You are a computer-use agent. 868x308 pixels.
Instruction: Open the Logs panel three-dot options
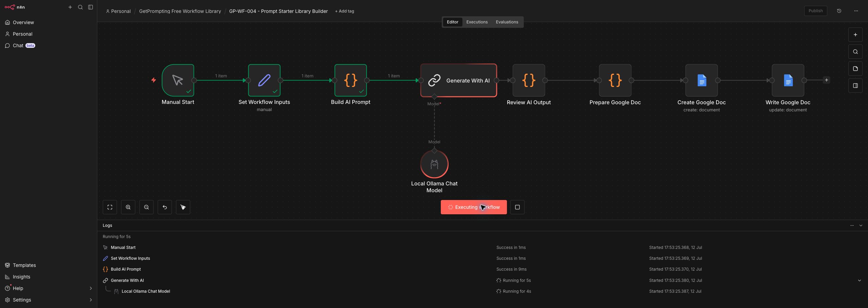pyautogui.click(x=852, y=225)
